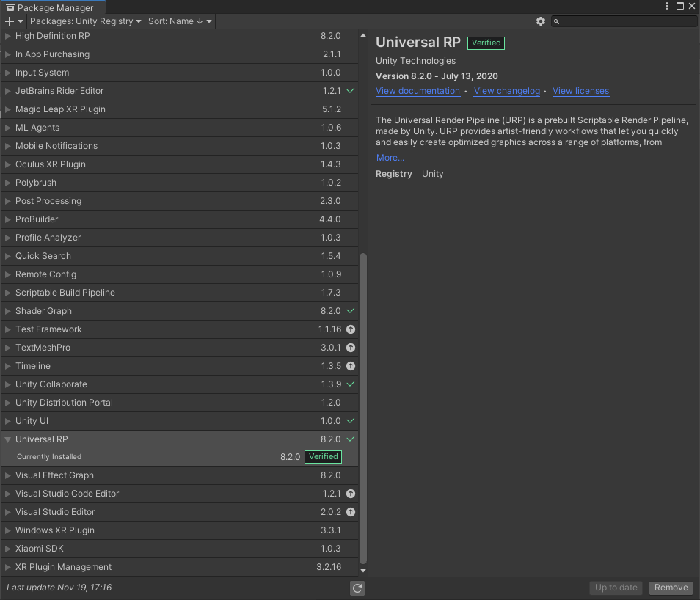Open the window's three-dot options menu
Viewport: 700px width, 600px height.
(667, 6)
